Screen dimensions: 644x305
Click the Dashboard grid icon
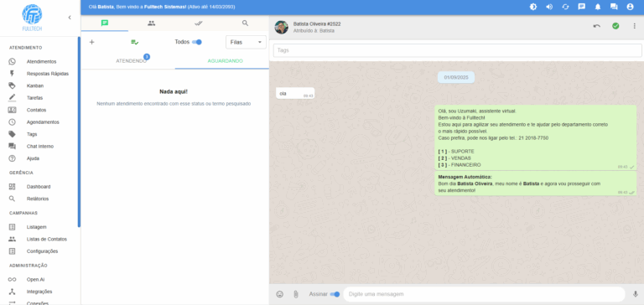[12, 186]
